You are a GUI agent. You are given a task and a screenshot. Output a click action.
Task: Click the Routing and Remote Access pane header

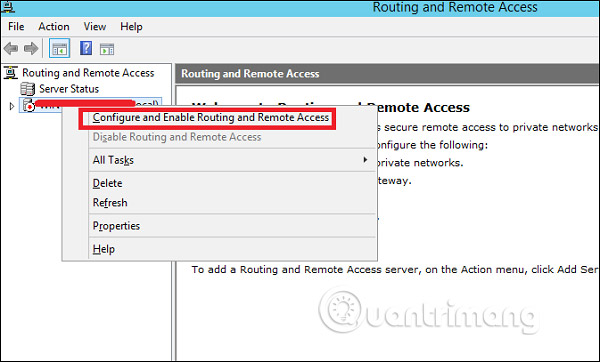387,73
